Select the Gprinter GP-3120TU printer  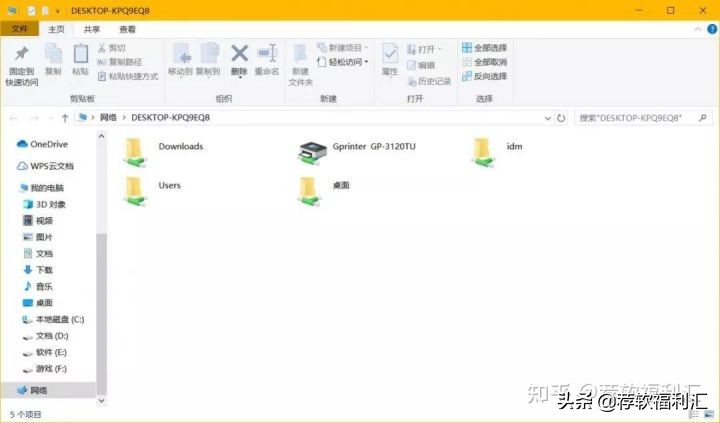(356, 152)
